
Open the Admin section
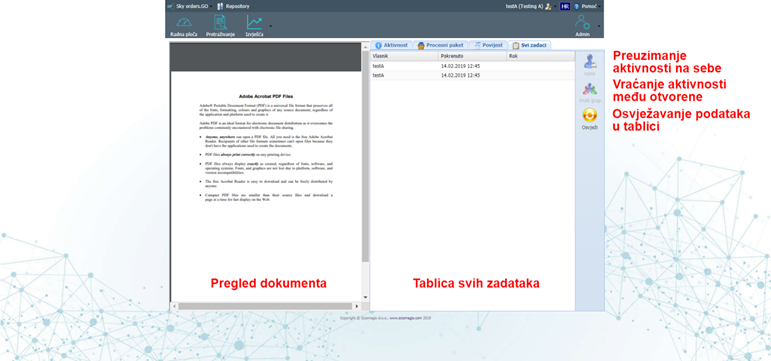coord(583,27)
